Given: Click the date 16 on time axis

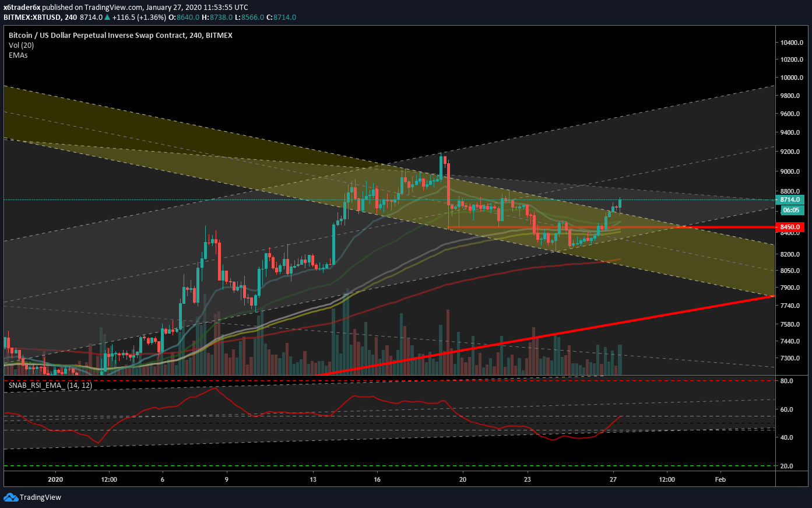Looking at the screenshot, I should click(x=377, y=479).
